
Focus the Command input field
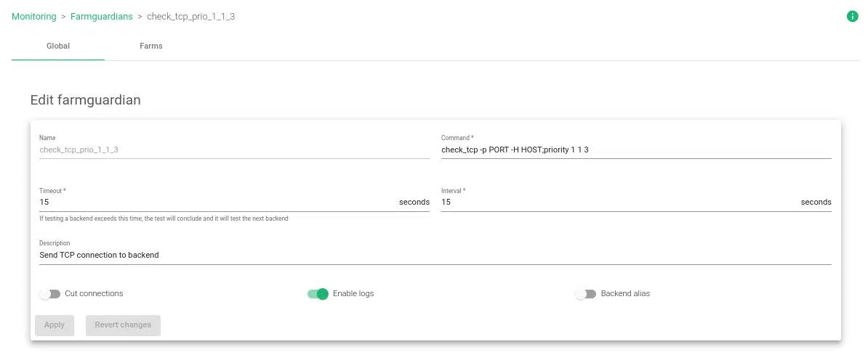[635, 150]
